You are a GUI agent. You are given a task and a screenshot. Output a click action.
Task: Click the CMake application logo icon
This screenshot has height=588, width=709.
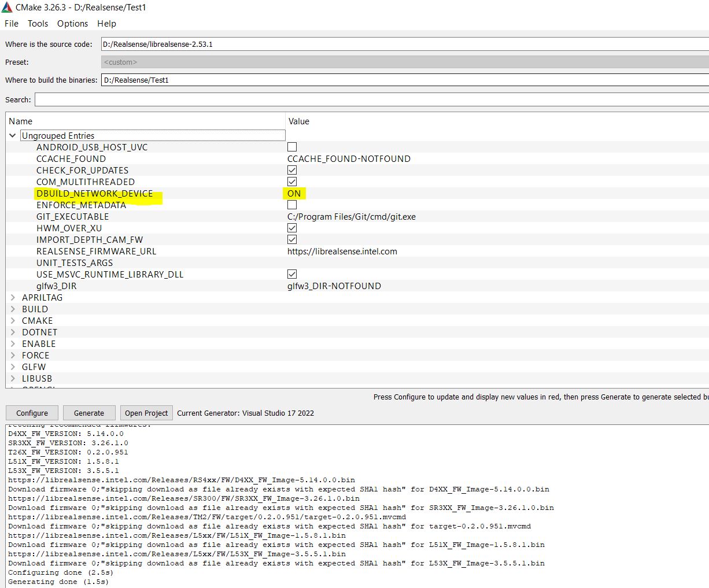coord(8,8)
